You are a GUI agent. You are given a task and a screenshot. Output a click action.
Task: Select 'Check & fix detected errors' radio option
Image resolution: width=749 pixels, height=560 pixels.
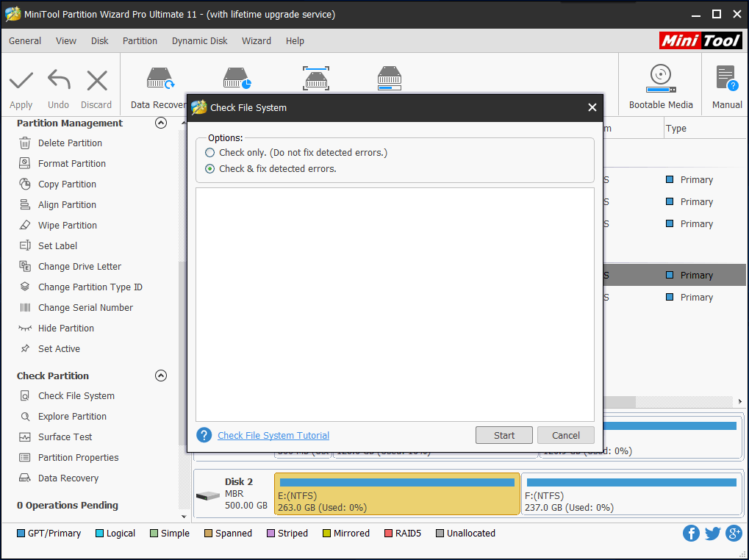click(209, 169)
